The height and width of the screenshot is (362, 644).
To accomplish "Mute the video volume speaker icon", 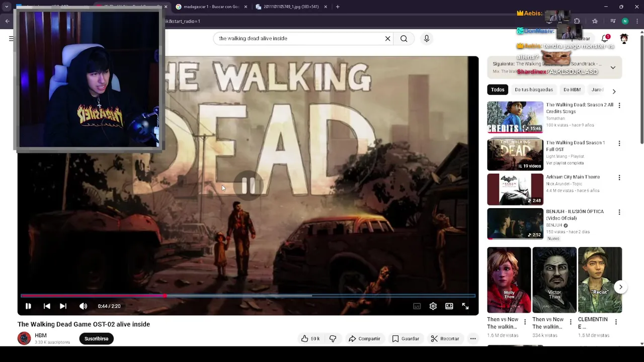I will click(83, 306).
